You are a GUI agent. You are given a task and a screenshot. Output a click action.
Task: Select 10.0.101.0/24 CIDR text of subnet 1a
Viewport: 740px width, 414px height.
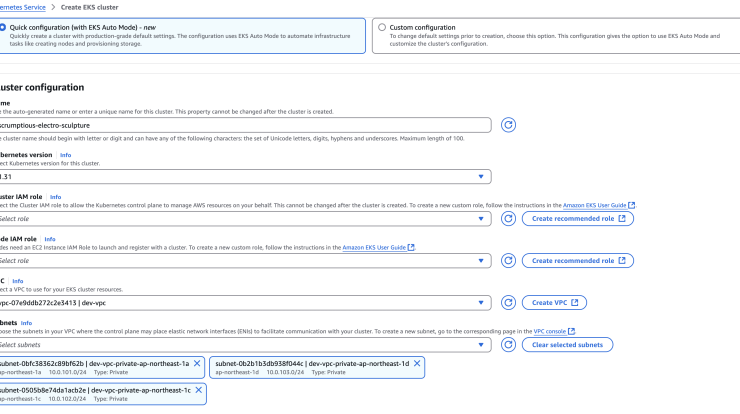click(68, 372)
